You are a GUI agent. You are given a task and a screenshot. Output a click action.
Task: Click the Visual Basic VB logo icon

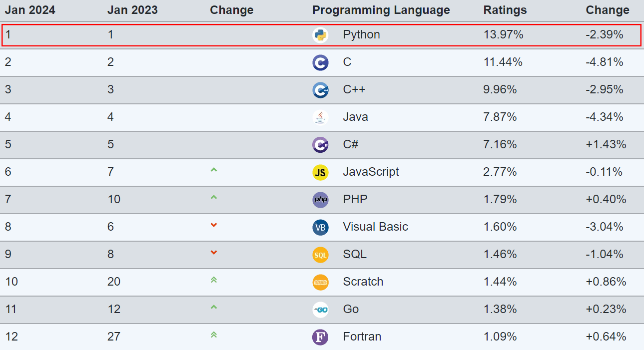coord(320,227)
